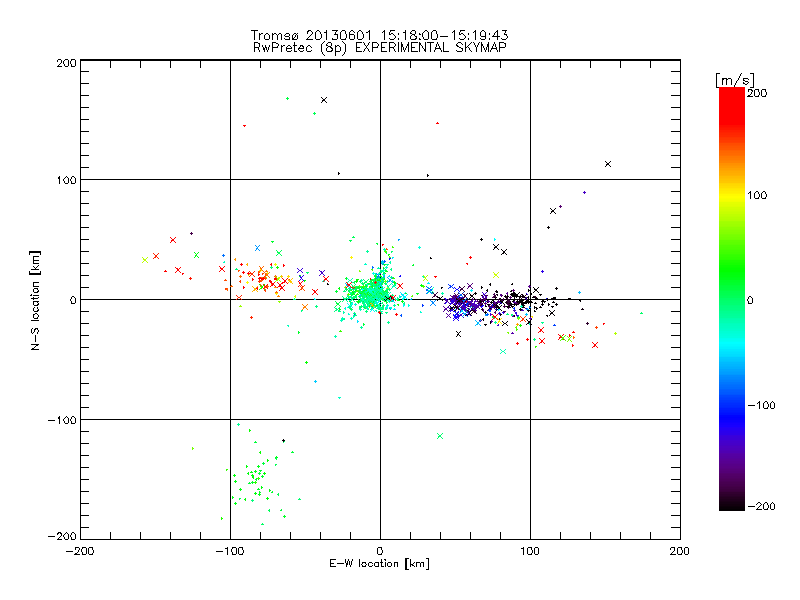Select the yellow region of the colorbar
Viewport: 800px width, 600px height.
tap(732, 195)
